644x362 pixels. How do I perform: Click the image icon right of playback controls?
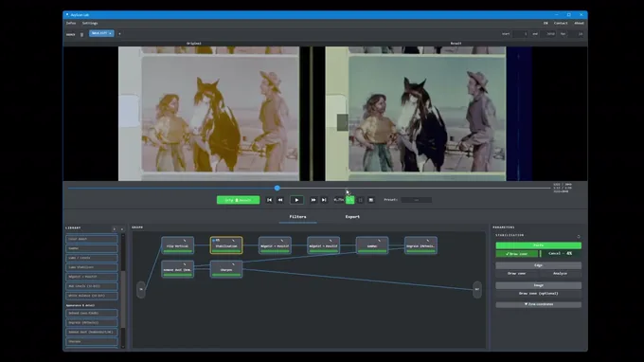[x=371, y=200]
